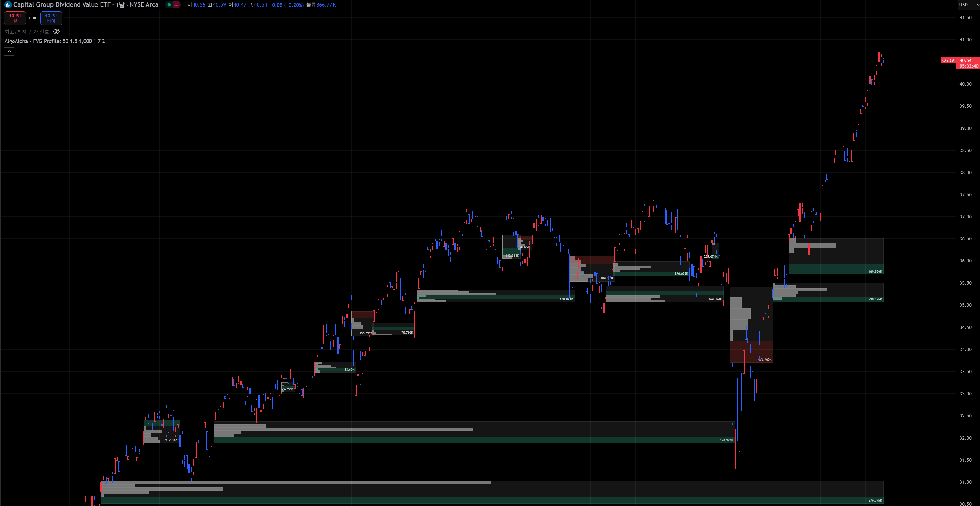980x506 pixels.
Task: Click the pink approximate-data indicator icon
Action: 176,5
